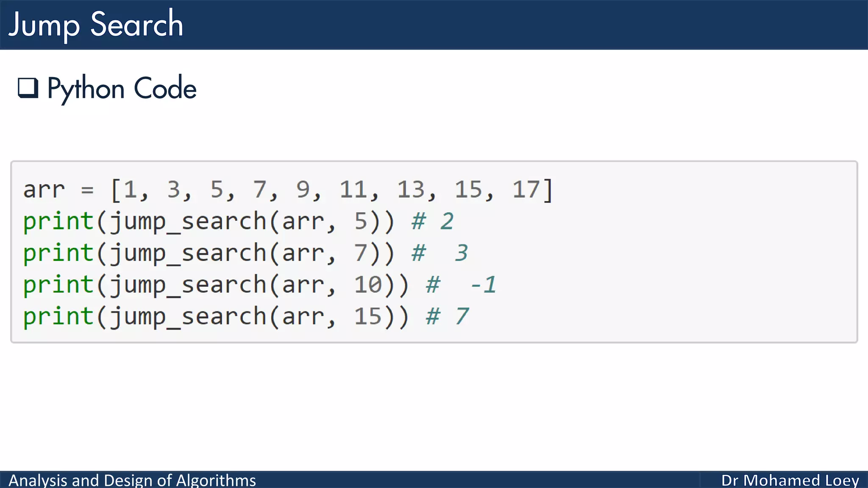
Task: Click the footer text Analysis and Design of Algorithms
Action: pos(132,480)
